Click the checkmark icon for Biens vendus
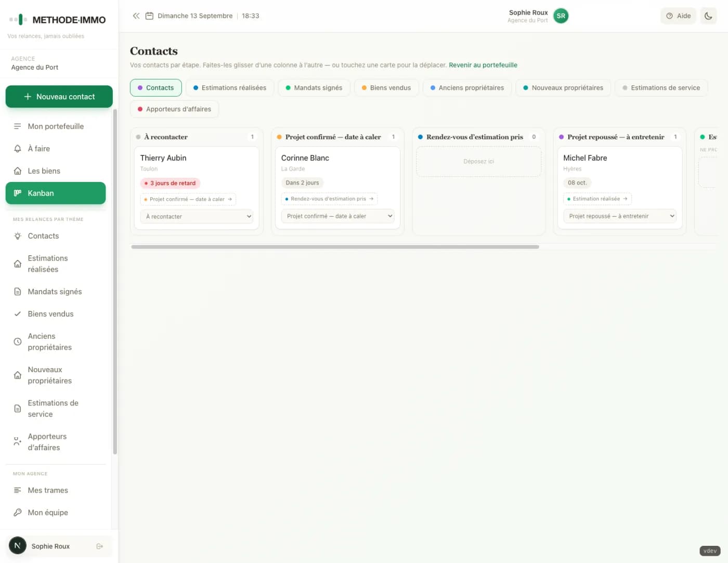This screenshot has width=728, height=563. (x=18, y=314)
